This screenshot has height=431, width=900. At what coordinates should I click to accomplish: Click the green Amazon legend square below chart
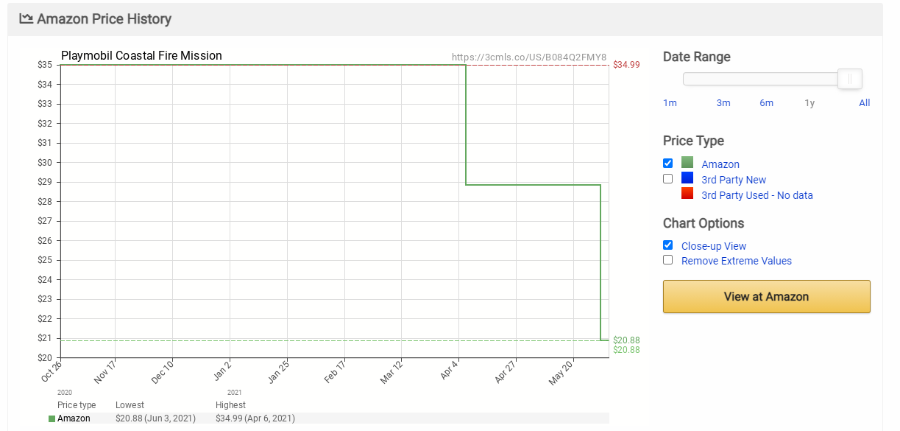point(52,419)
